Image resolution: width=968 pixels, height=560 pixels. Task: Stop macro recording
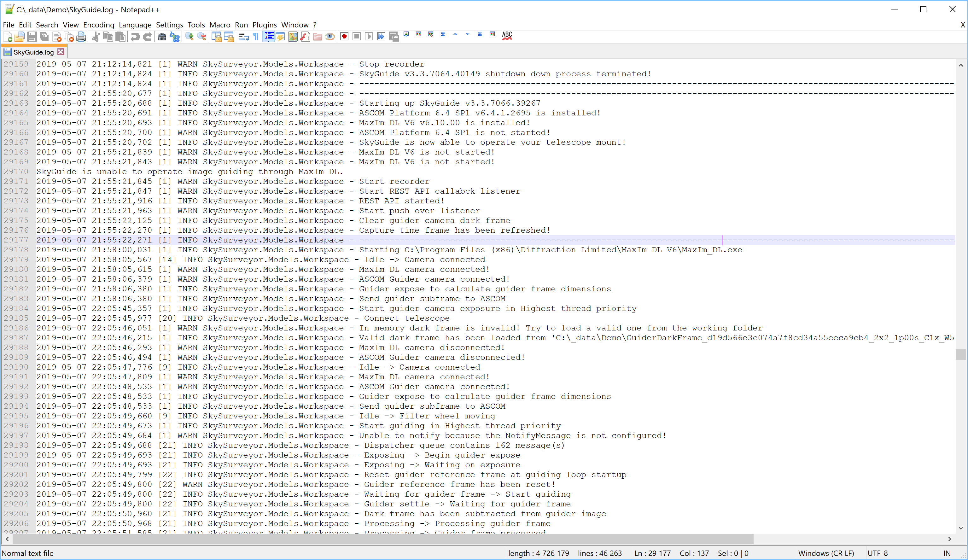[357, 37]
